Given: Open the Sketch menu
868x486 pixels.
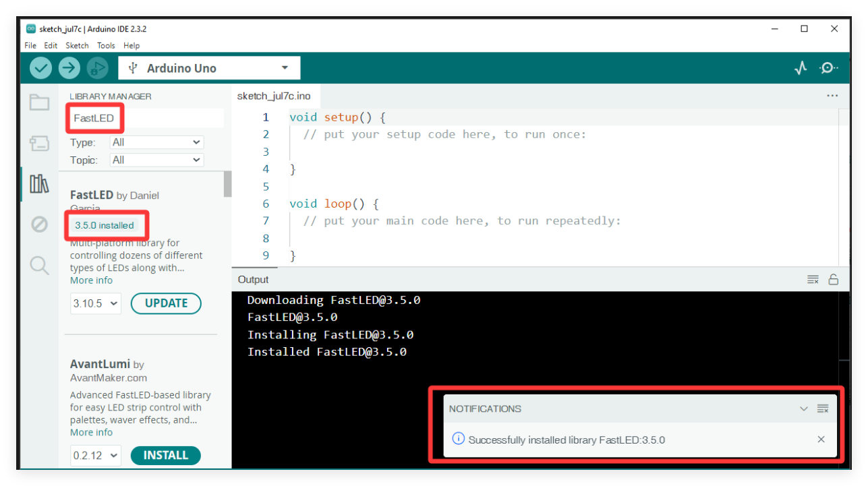Looking at the screenshot, I should click(77, 45).
